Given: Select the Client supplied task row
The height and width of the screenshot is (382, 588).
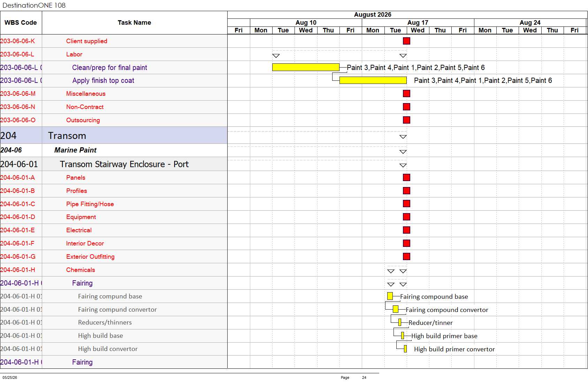Looking at the screenshot, I should click(114, 41).
